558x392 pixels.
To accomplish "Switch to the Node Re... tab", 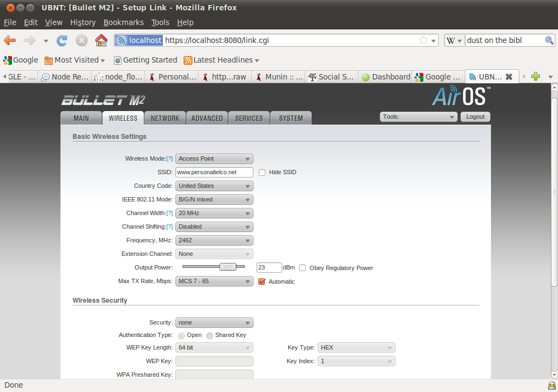I will (64, 77).
